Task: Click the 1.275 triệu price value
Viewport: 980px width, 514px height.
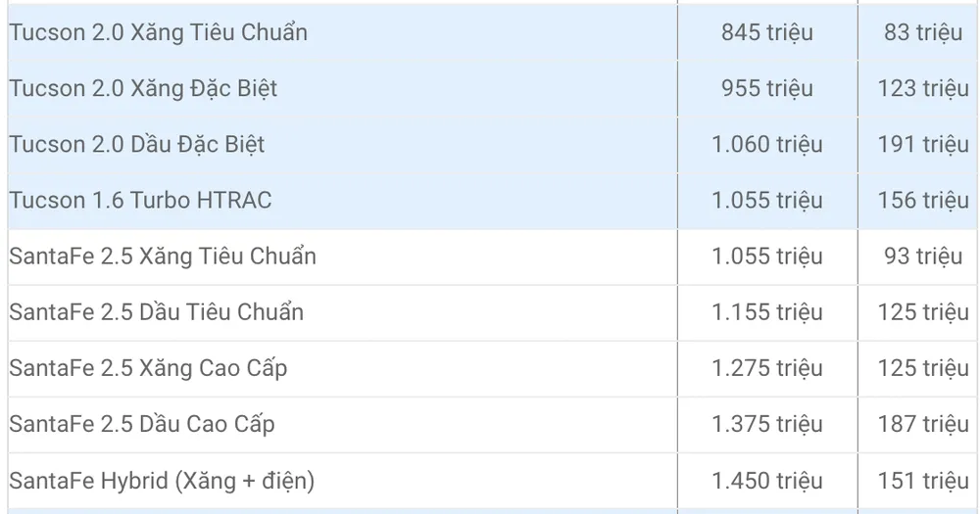Action: (x=766, y=368)
